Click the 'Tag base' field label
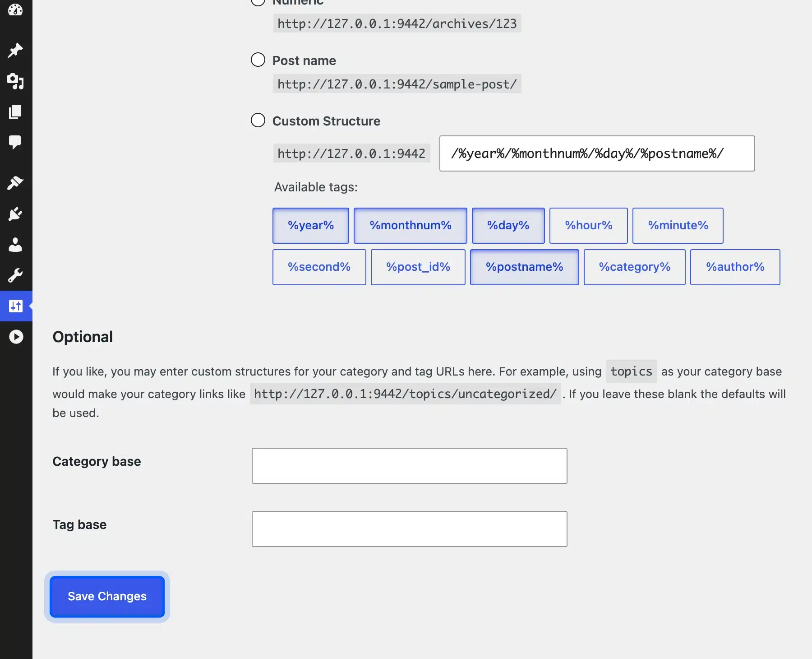Viewport: 812px width, 659px height. pos(79,524)
